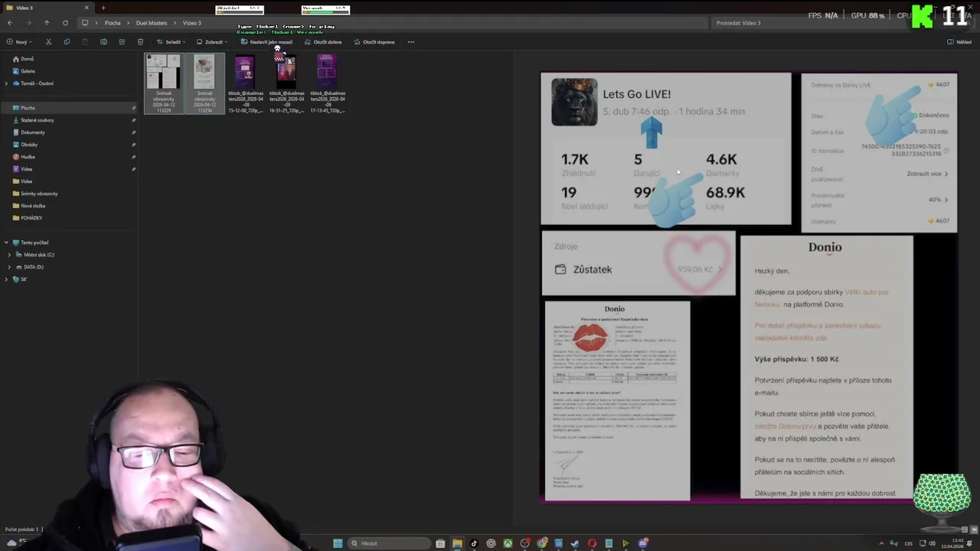Open Google Chrome from the taskbar

coord(542,543)
